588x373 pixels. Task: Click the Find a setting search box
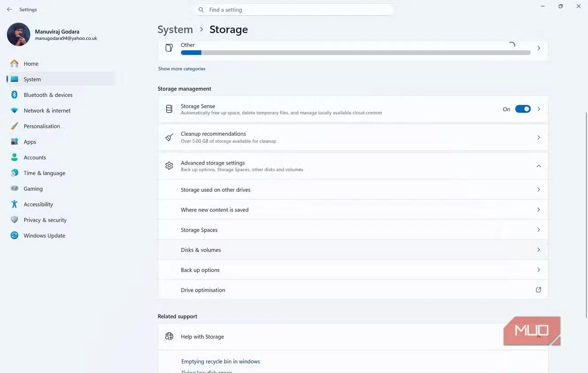(294, 10)
